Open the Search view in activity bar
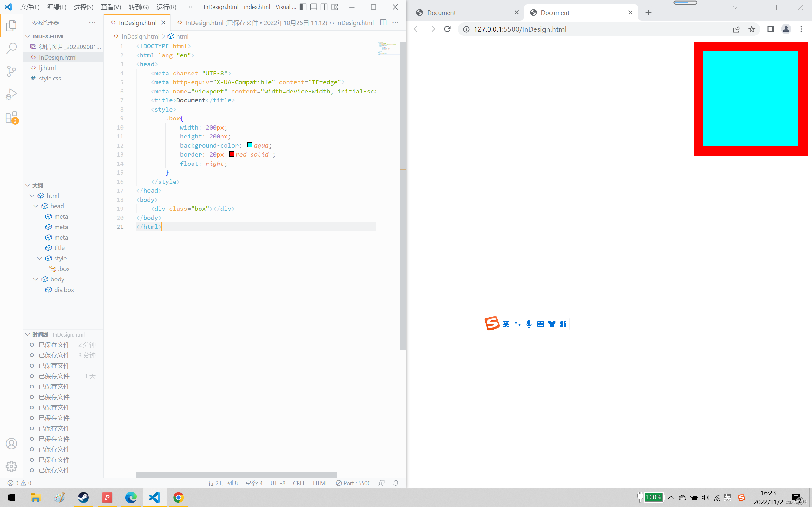812x507 pixels. 11,48
